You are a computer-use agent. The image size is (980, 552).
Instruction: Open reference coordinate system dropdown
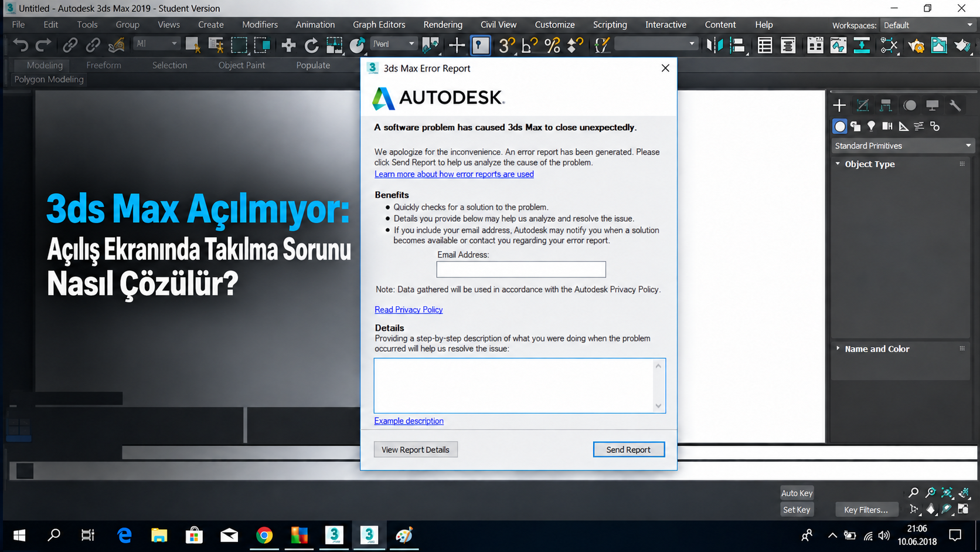point(393,44)
